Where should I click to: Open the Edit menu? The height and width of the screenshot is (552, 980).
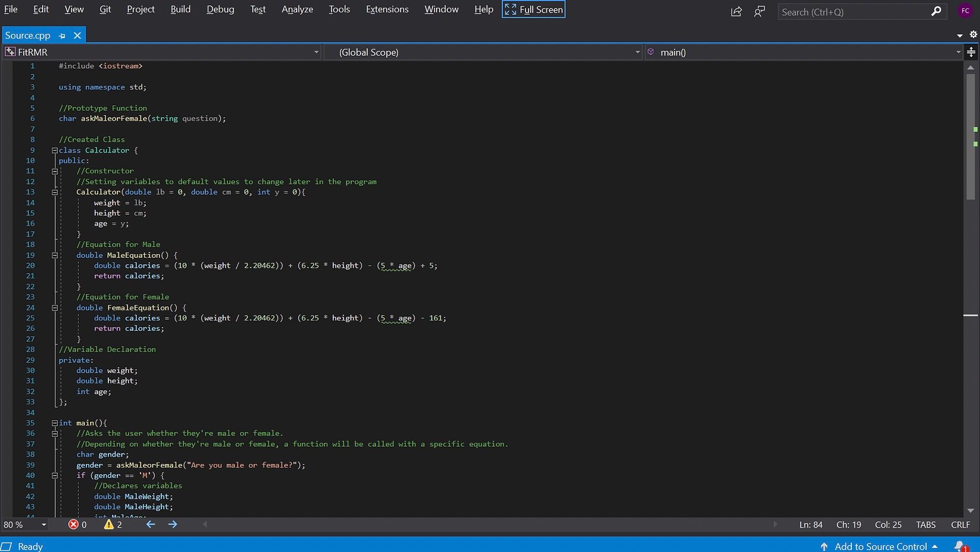(x=41, y=9)
